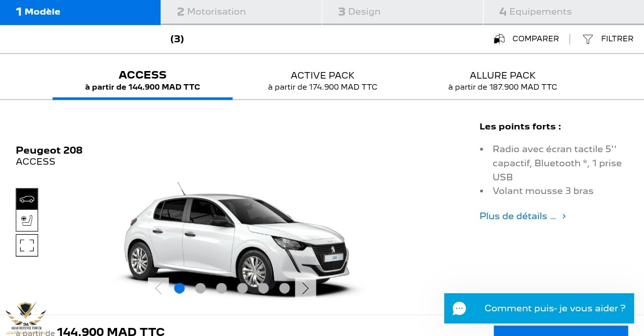Open the 1 Modèle step tab
Viewport: 644px width, 336px height.
pos(80,12)
